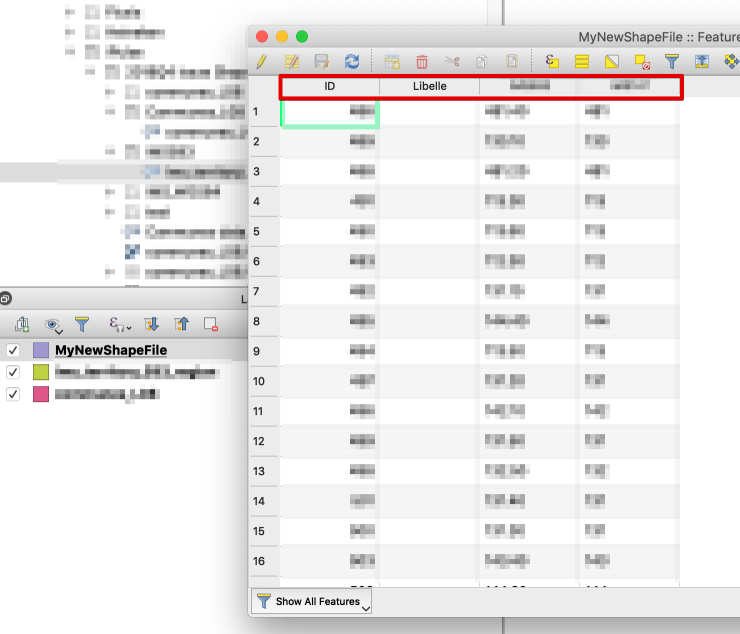Click the collapse all layers icon
The image size is (740, 634).
(181, 324)
